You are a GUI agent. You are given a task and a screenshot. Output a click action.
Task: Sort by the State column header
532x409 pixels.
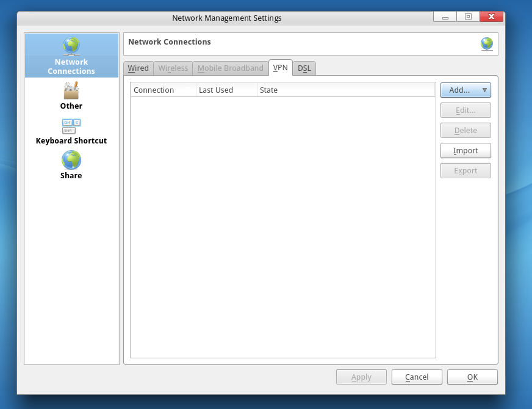(346, 90)
